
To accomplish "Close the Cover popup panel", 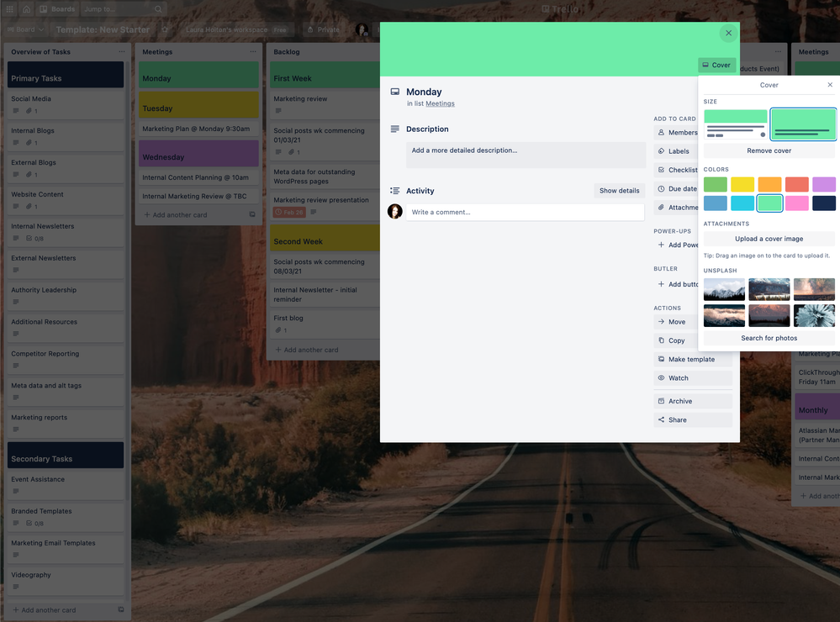I will 830,85.
